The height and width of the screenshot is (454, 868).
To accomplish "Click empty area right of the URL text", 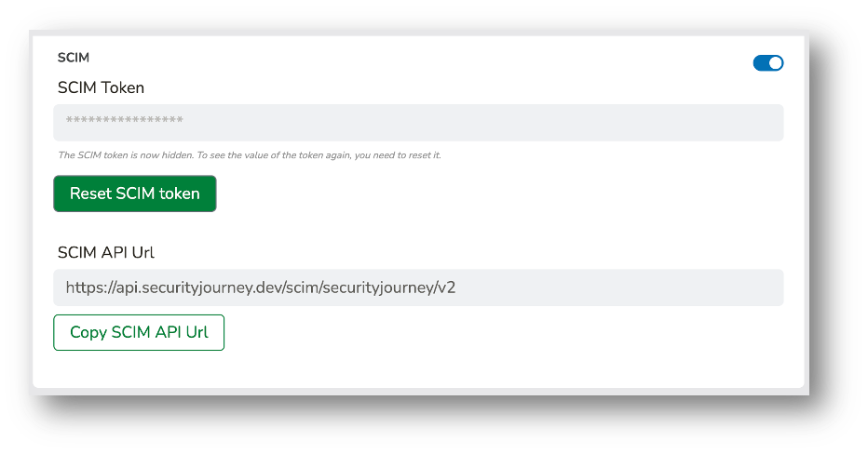I will (620, 287).
